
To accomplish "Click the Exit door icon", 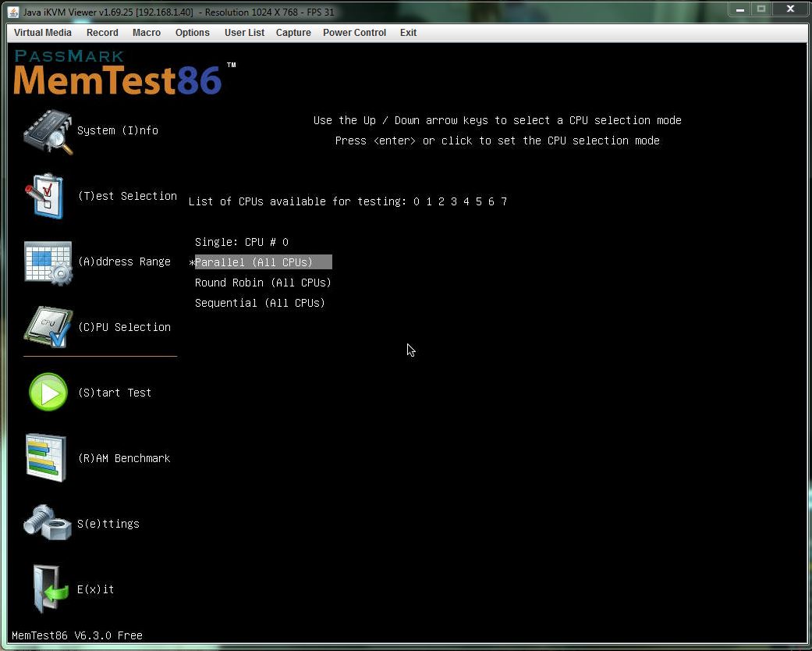I will [x=50, y=589].
